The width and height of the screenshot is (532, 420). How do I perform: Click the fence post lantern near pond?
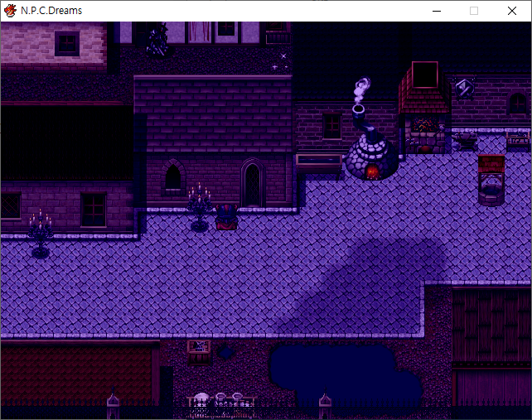325,402
